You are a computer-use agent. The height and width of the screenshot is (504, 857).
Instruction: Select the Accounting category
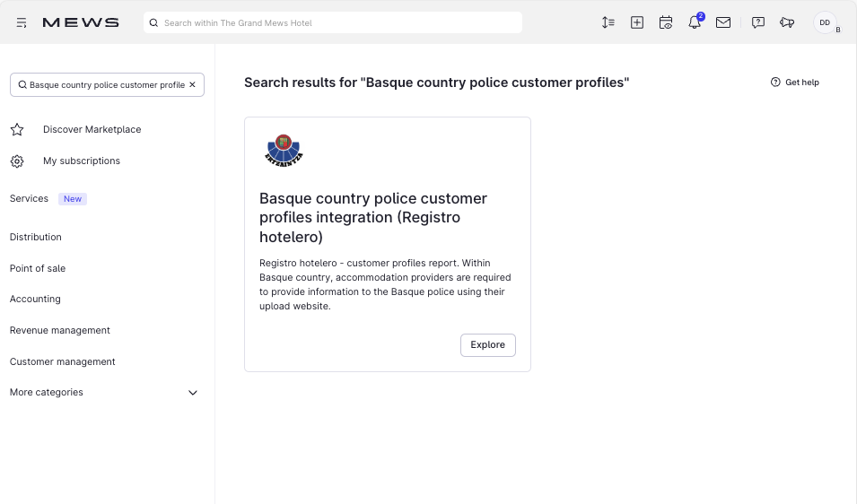coord(35,299)
